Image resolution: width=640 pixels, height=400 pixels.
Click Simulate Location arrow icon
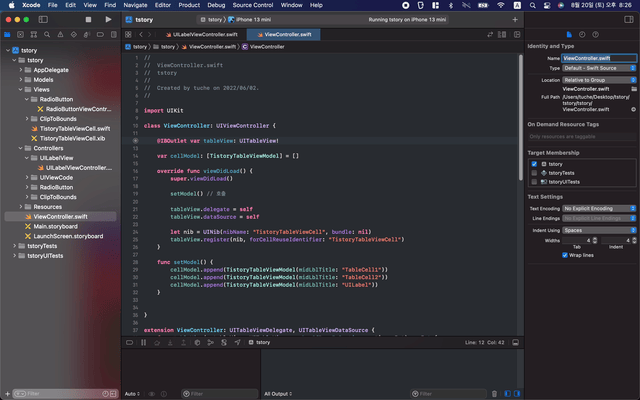coord(237,342)
